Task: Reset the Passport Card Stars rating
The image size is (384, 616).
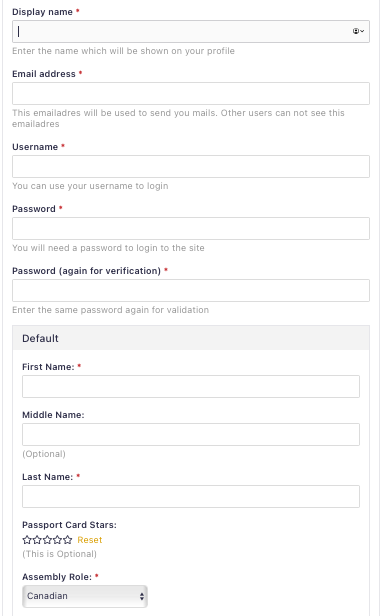Action: (90, 540)
